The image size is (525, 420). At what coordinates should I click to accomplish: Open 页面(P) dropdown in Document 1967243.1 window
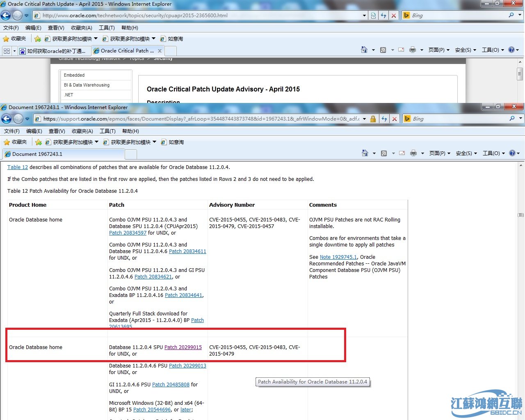440,153
